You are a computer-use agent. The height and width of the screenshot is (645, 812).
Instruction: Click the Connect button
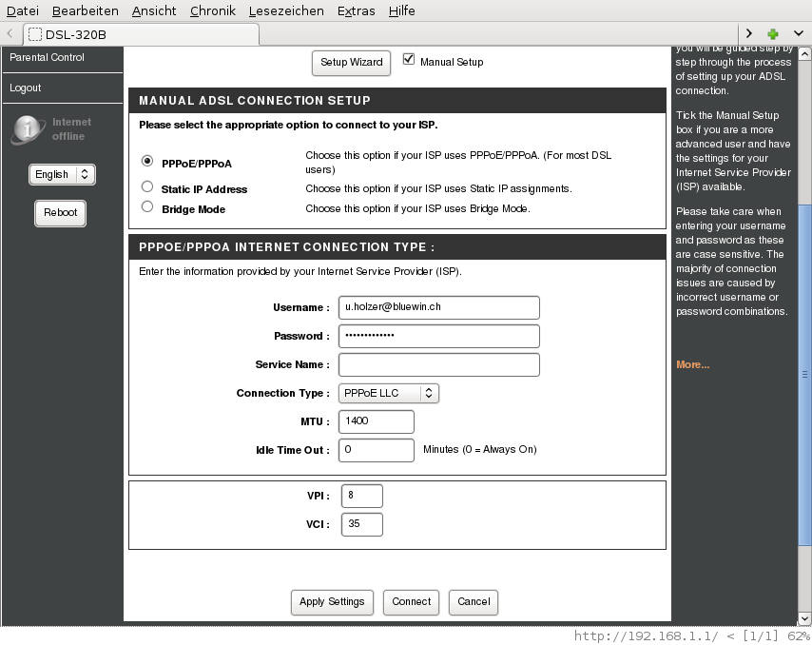(x=411, y=602)
